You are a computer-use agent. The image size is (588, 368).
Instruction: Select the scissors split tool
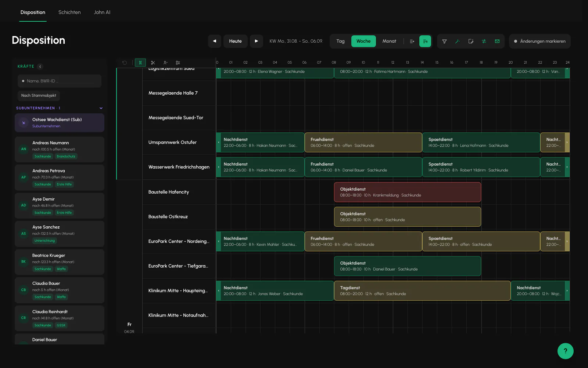point(153,63)
